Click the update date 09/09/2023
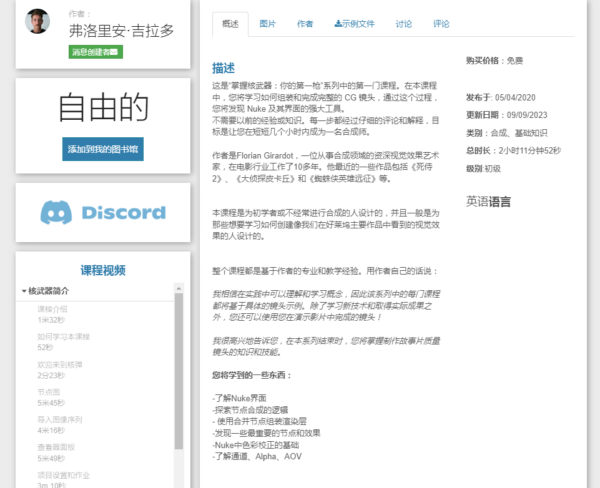The height and width of the screenshot is (488, 600). (x=527, y=115)
